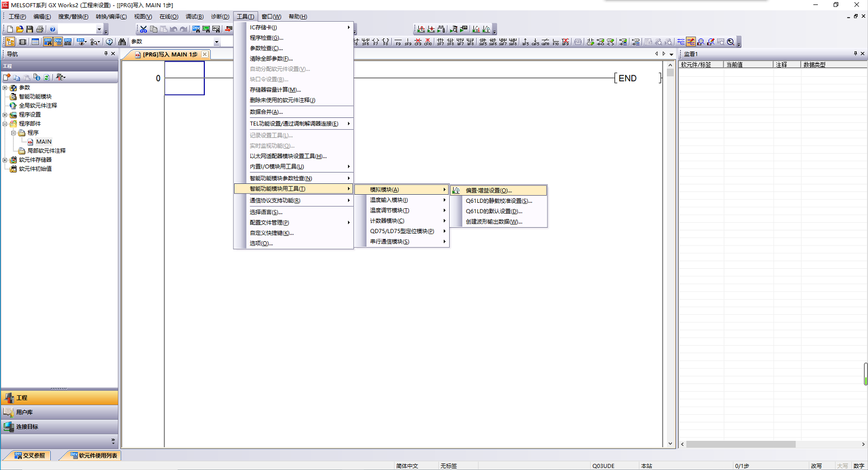Switch to the 软元件使用列表 bottom tab
Screen dimensions: 868x470
tap(94, 455)
